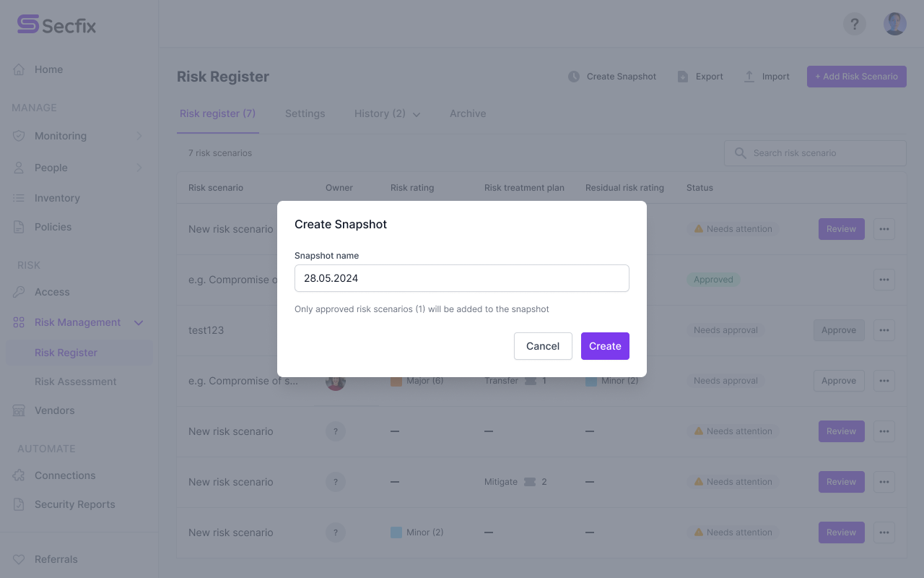Click the Create Snapshot clock icon

(574, 77)
